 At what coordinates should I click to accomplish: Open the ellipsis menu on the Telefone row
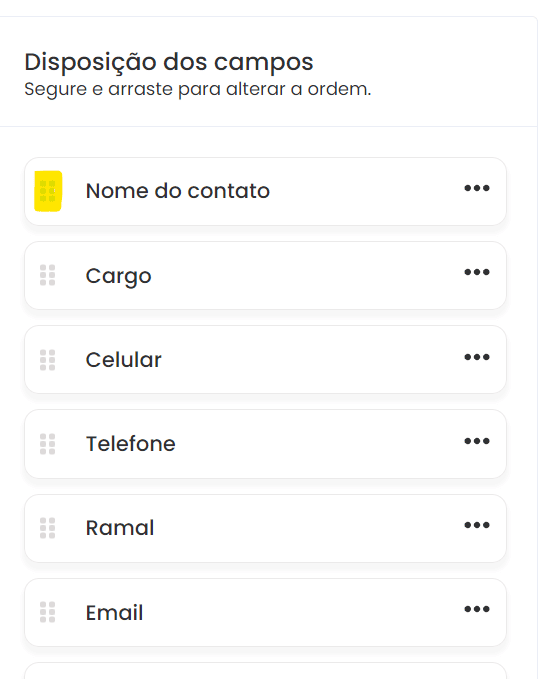click(477, 441)
